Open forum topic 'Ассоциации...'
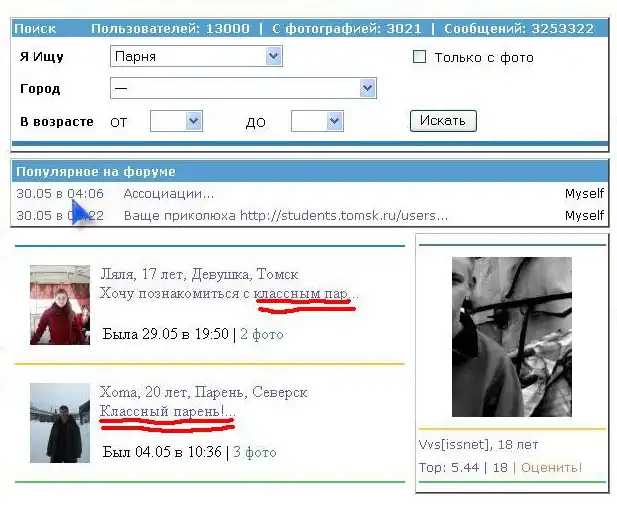The width and height of the screenshot is (617, 509). click(168, 193)
